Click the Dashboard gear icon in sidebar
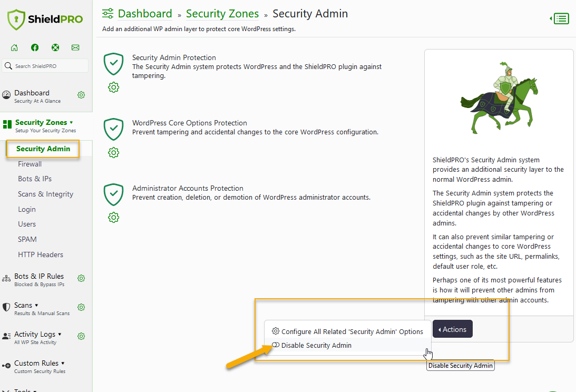Image resolution: width=576 pixels, height=392 pixels. (81, 95)
